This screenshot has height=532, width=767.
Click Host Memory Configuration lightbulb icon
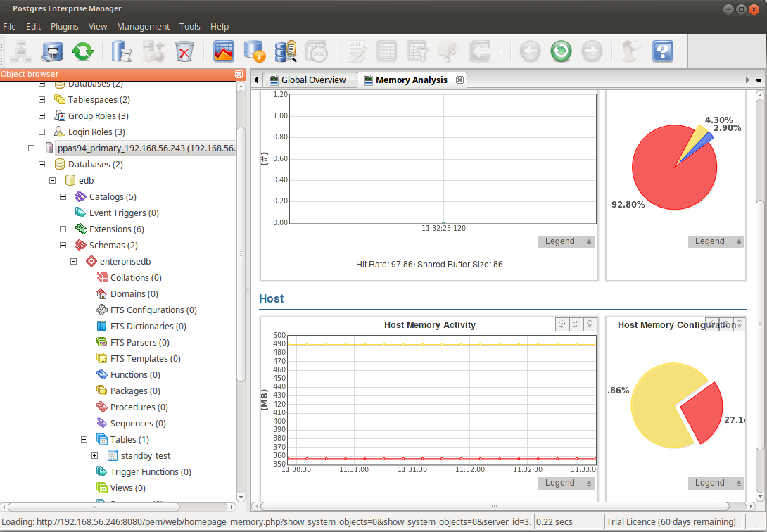pyautogui.click(x=740, y=324)
